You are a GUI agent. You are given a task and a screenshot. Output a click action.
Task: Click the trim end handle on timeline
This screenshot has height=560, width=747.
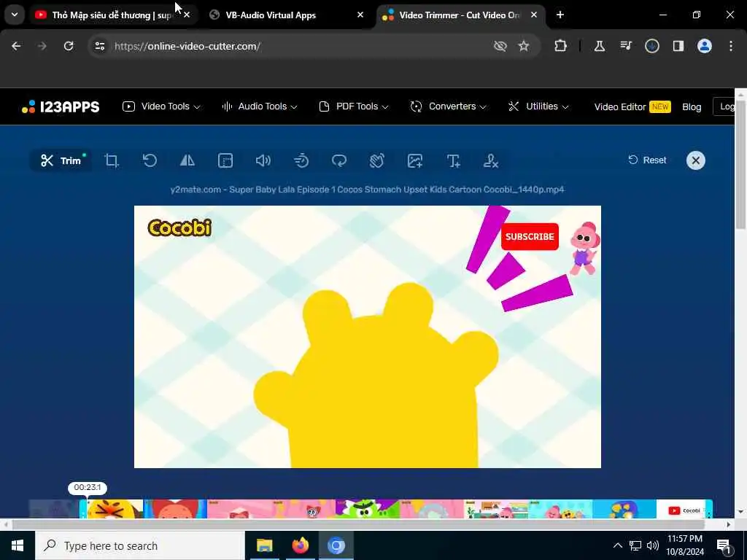tap(709, 508)
